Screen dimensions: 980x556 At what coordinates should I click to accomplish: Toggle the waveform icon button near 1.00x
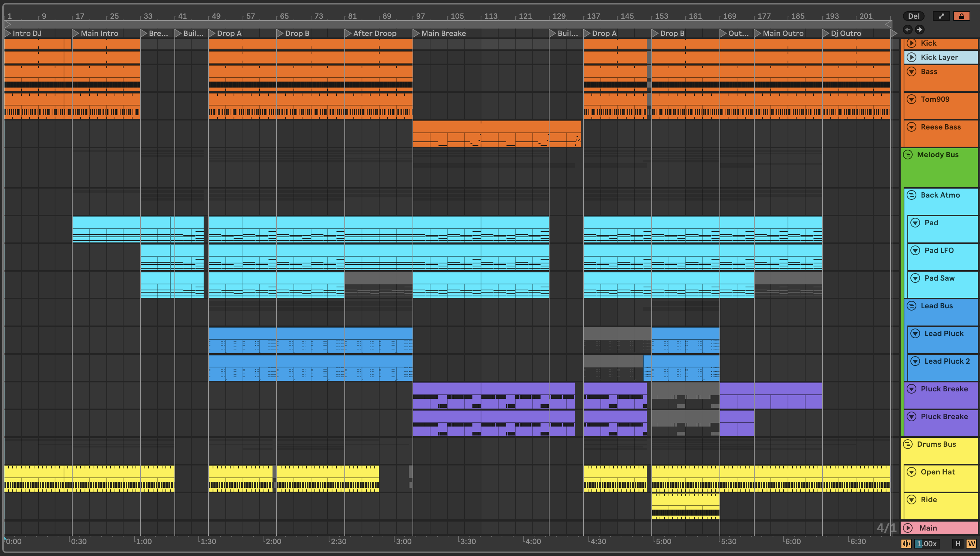[906, 543]
